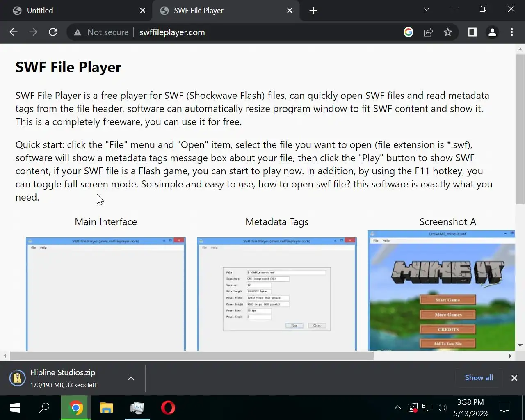Click the Google icon in address bar
The width and height of the screenshot is (525, 420).
409,32
